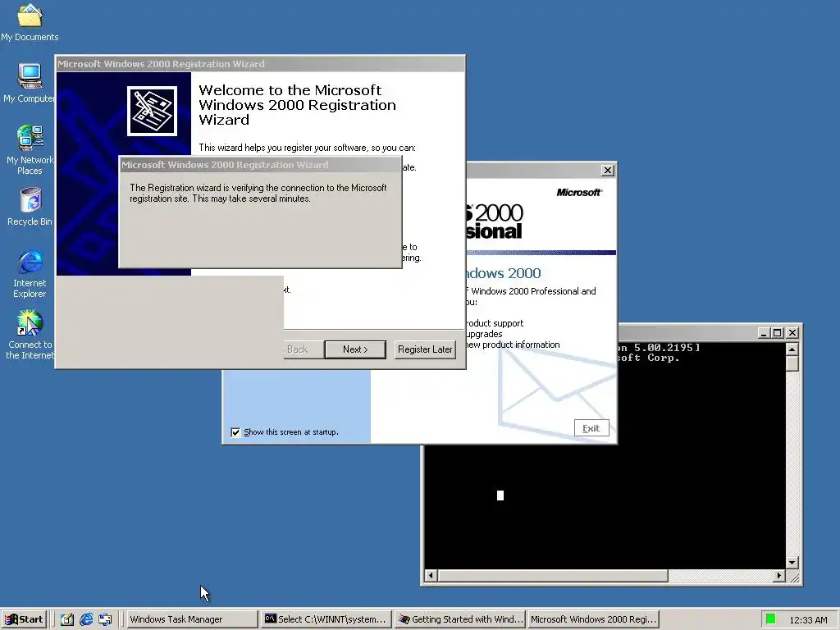Select the My Computer desktop icon

tap(30, 83)
